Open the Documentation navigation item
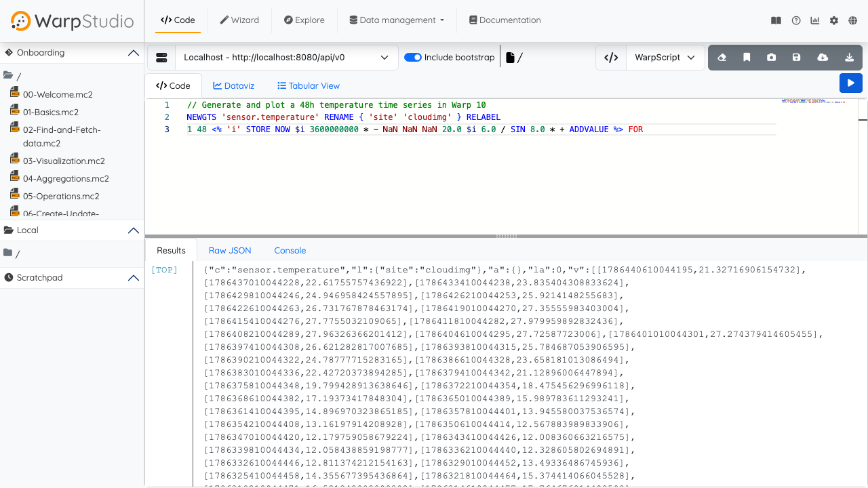 pyautogui.click(x=505, y=20)
